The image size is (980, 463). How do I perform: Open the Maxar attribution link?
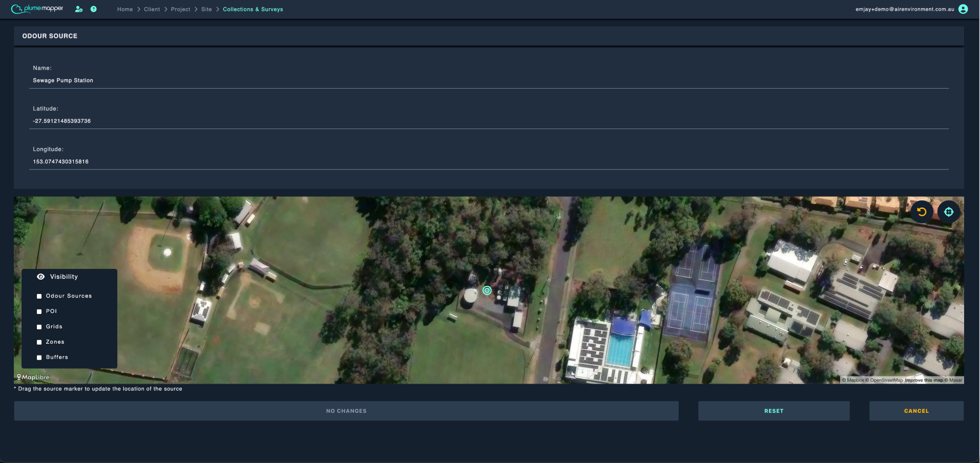pyautogui.click(x=953, y=380)
